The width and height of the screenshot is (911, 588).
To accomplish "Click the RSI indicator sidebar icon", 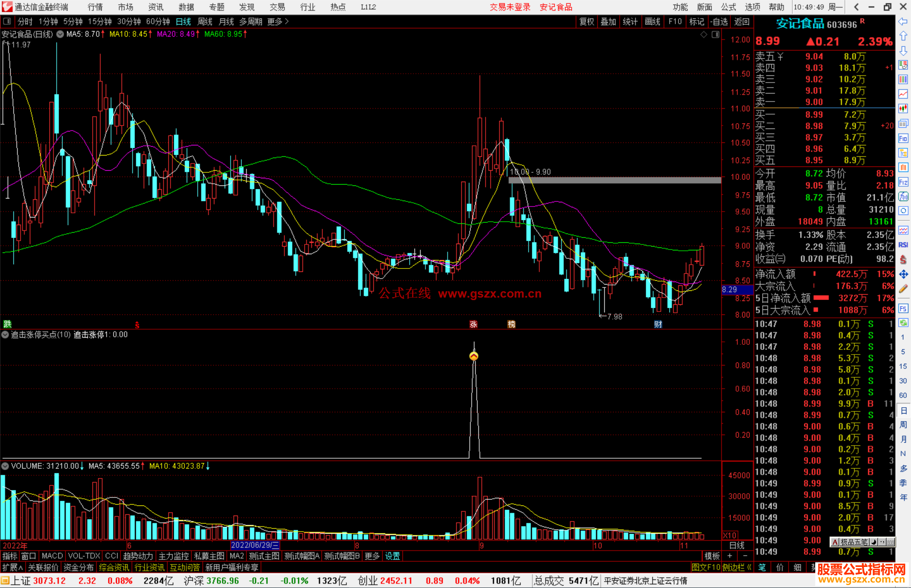I will point(903,245).
